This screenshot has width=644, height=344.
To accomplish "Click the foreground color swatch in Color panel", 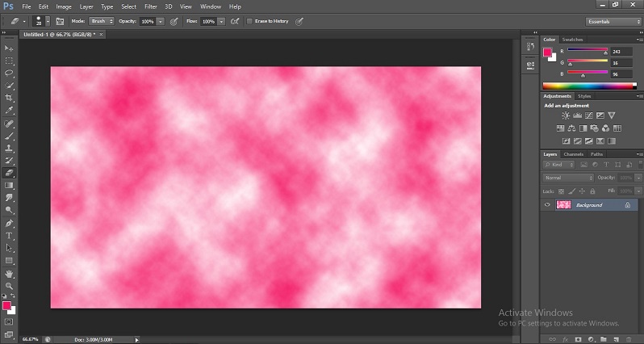I will coord(547,52).
